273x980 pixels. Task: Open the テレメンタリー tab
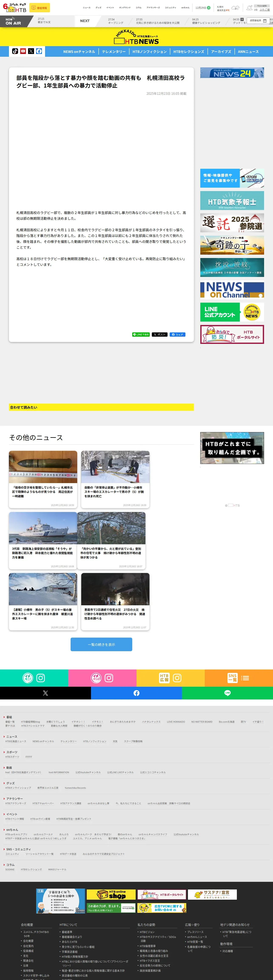click(x=114, y=52)
